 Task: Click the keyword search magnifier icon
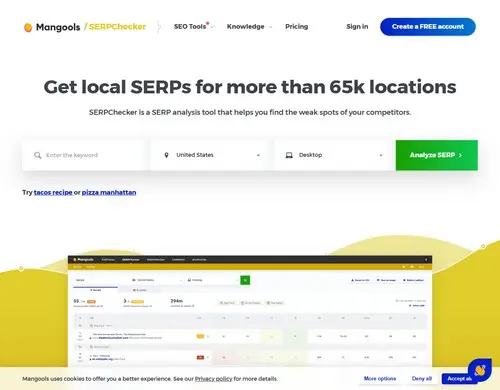[x=38, y=155]
